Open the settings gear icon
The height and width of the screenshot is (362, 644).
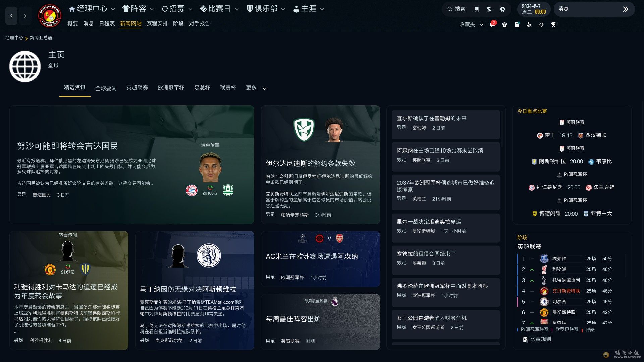pos(502,9)
